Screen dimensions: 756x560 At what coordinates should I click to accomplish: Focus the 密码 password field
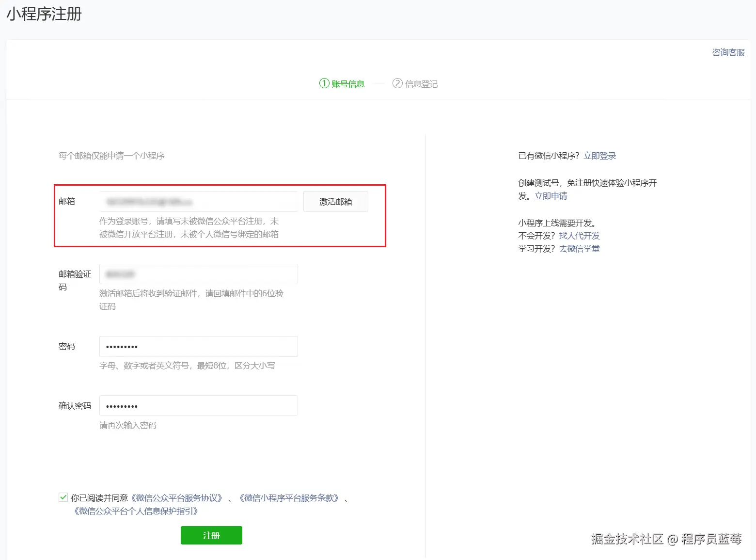[199, 346]
